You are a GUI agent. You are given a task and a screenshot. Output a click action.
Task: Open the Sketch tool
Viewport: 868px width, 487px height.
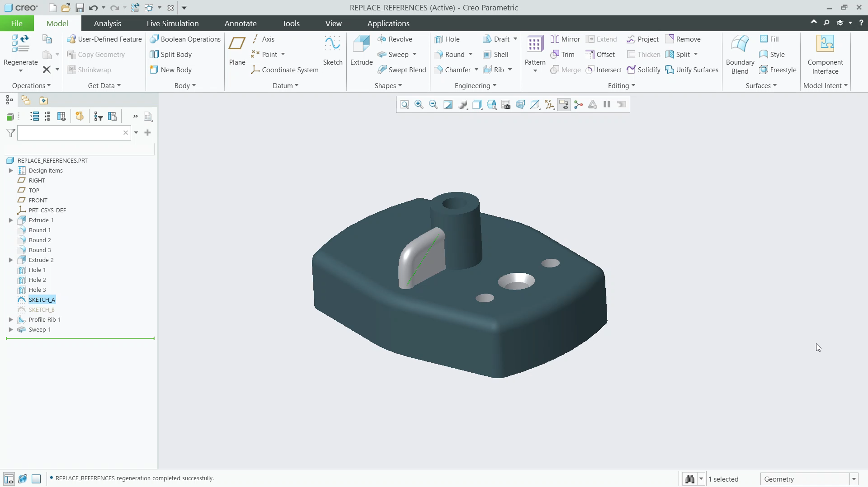332,50
